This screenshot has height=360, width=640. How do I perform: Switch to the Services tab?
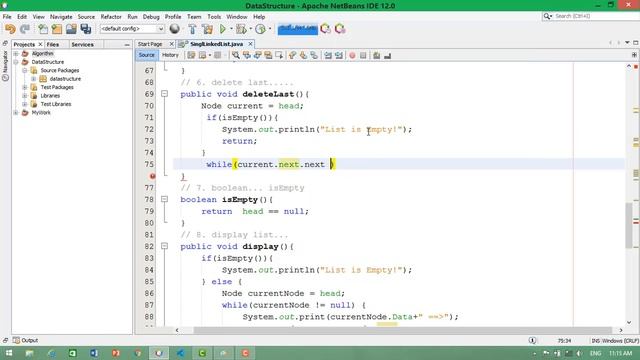(82, 44)
